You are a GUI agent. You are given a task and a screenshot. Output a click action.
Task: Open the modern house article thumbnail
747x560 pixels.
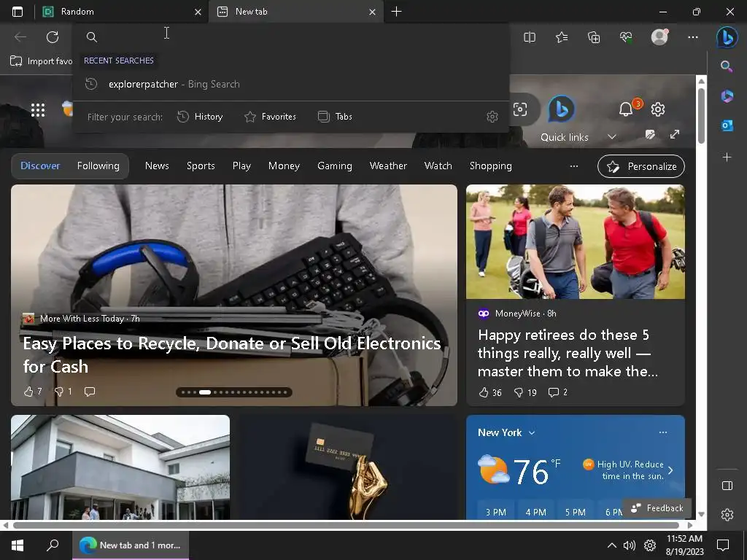coord(120,467)
